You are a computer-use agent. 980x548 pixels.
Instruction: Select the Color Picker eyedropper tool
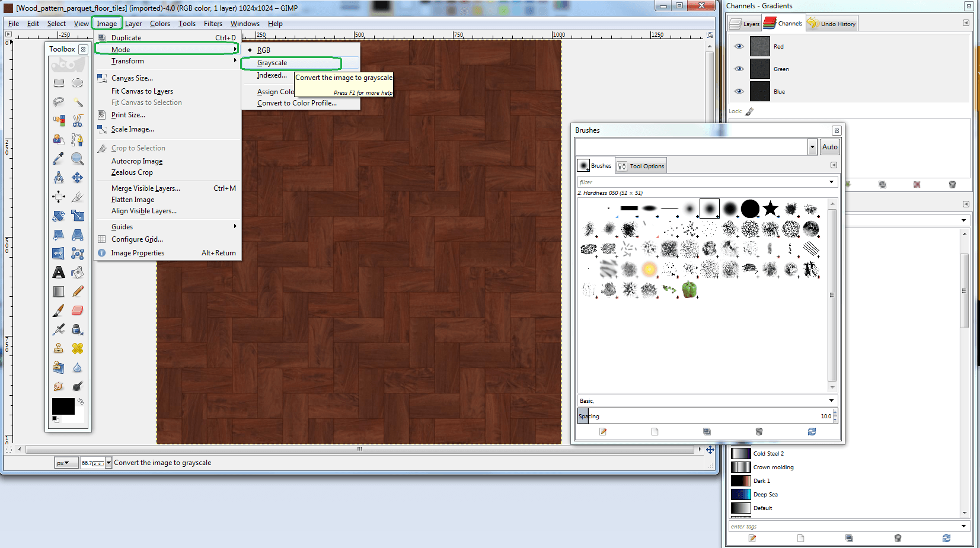pos(59,159)
